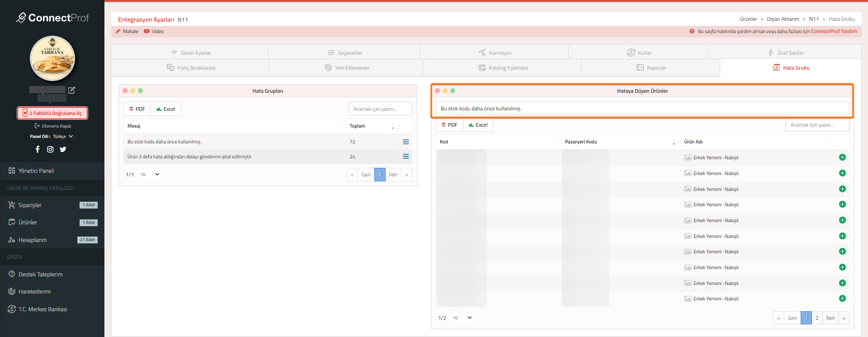Image resolution: width=868 pixels, height=337 pixels.
Task: Open the Katalog Eşlemesi tab
Action: coord(503,68)
